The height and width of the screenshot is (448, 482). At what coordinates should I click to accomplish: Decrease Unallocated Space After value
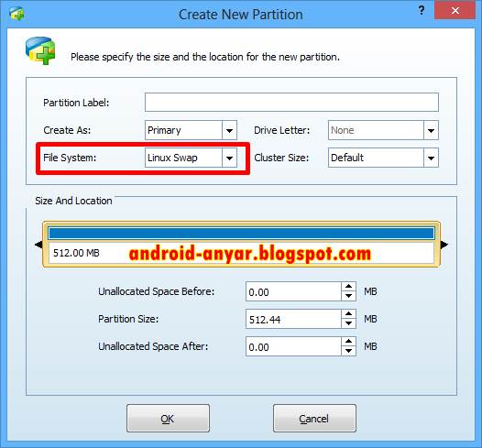(x=348, y=351)
